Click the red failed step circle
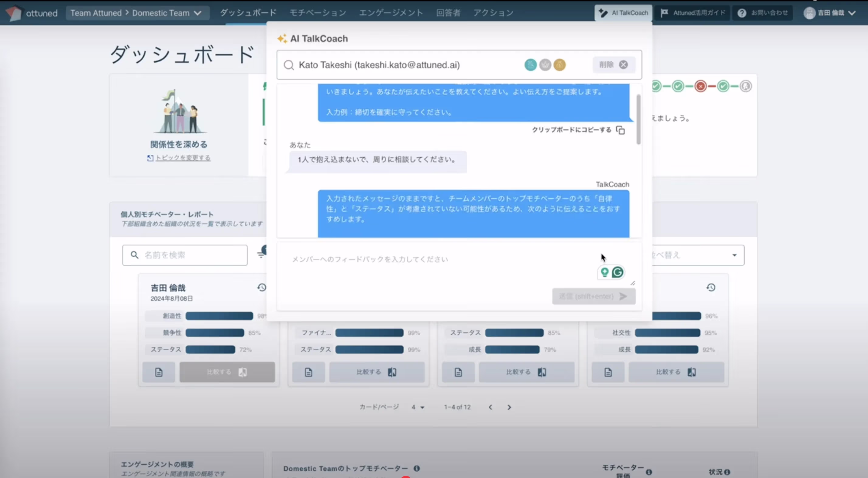Screen dimensions: 868x478 (701, 86)
